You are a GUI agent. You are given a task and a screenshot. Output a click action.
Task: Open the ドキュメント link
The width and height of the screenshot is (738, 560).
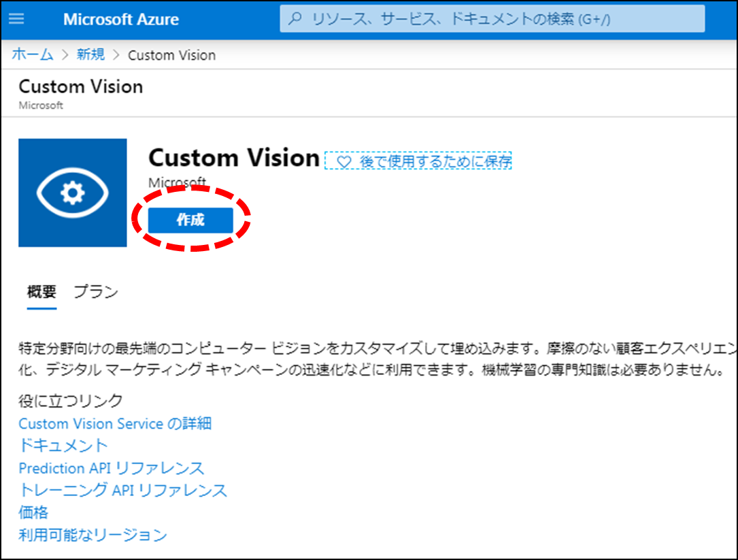(x=63, y=446)
